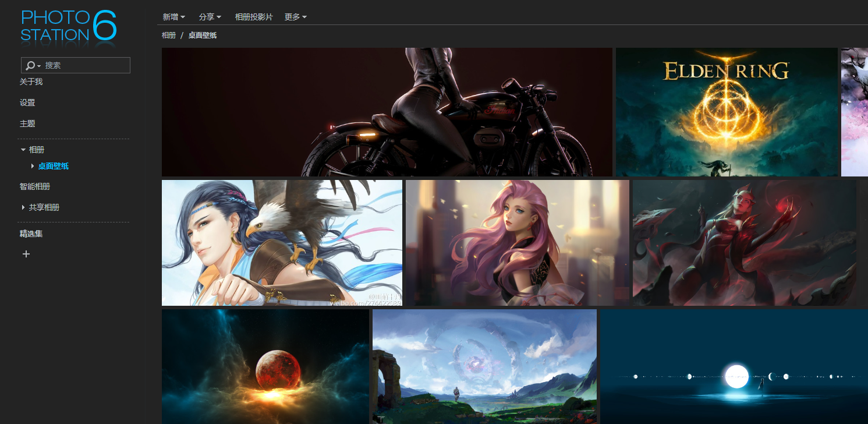The width and height of the screenshot is (868, 424).
Task: Click the magnifier search icon
Action: (x=30, y=66)
